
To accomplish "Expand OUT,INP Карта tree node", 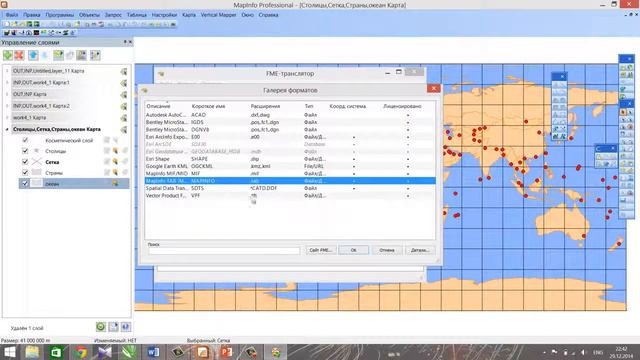I will [x=7, y=94].
